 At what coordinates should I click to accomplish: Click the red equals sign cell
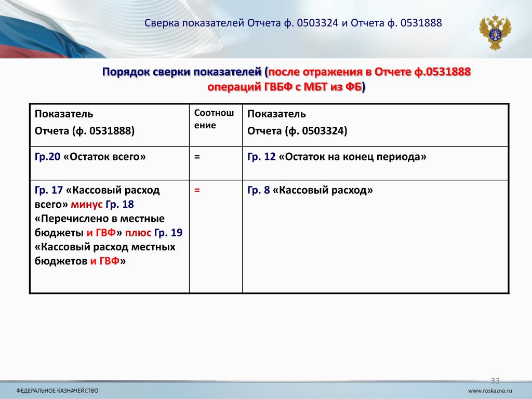click(x=216, y=236)
